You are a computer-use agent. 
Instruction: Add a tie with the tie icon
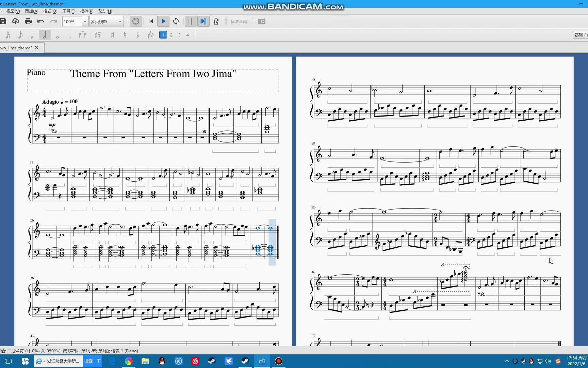82,35
